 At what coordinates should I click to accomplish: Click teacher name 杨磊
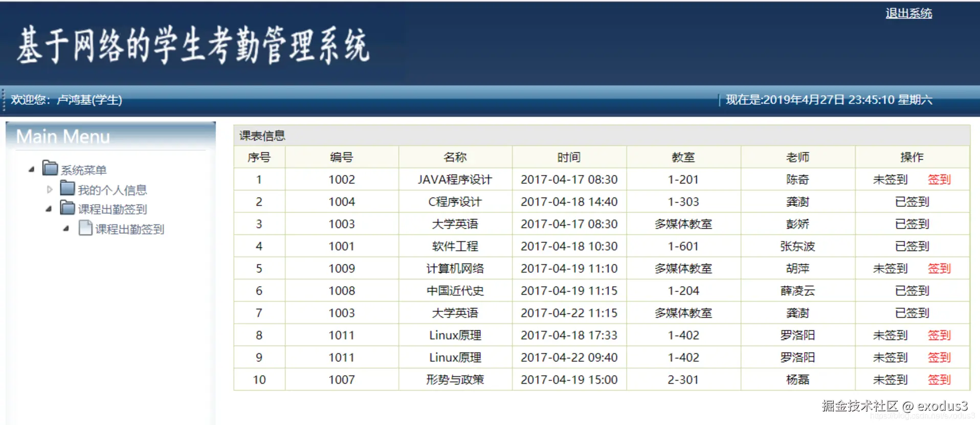pyautogui.click(x=798, y=379)
